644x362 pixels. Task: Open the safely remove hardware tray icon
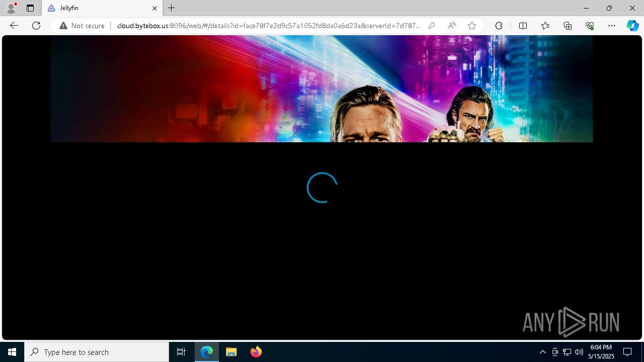555,352
